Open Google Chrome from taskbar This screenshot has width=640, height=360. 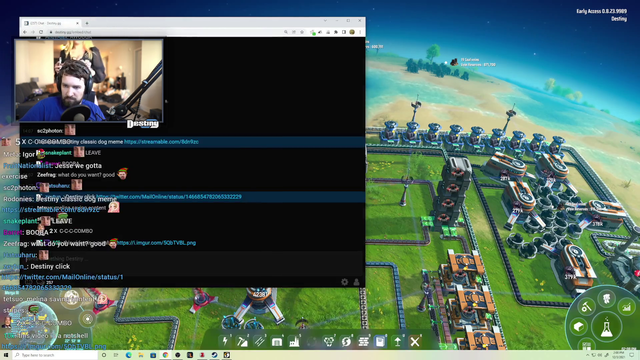pyautogui.click(x=165, y=355)
